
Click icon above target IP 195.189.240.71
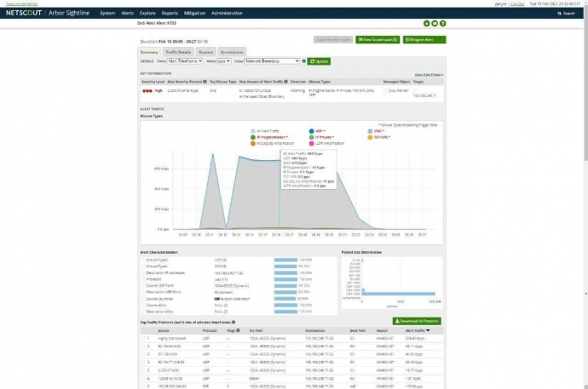point(415,90)
